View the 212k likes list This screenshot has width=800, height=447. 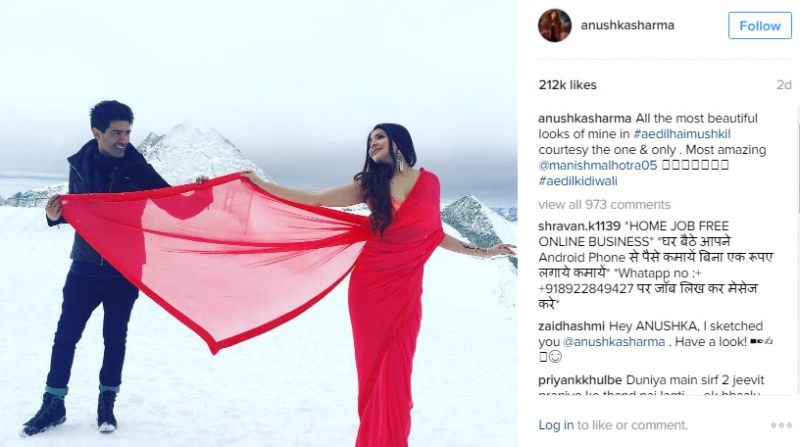pos(567,85)
